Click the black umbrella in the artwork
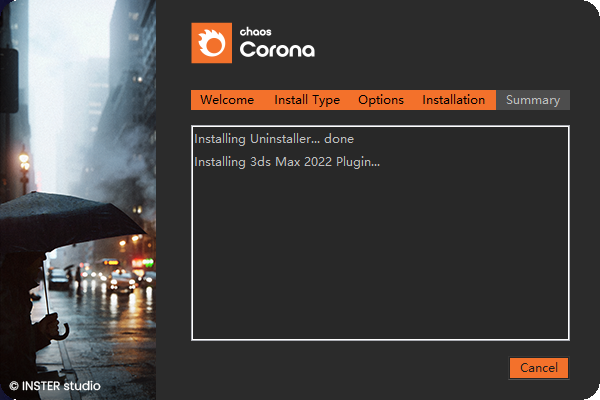This screenshot has height=400, width=600. pos(70,225)
